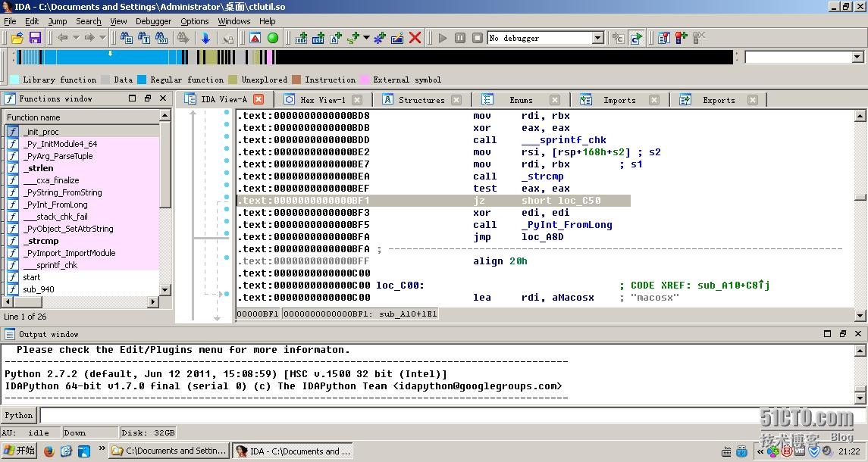Terminate the process with the stop button

(x=477, y=38)
